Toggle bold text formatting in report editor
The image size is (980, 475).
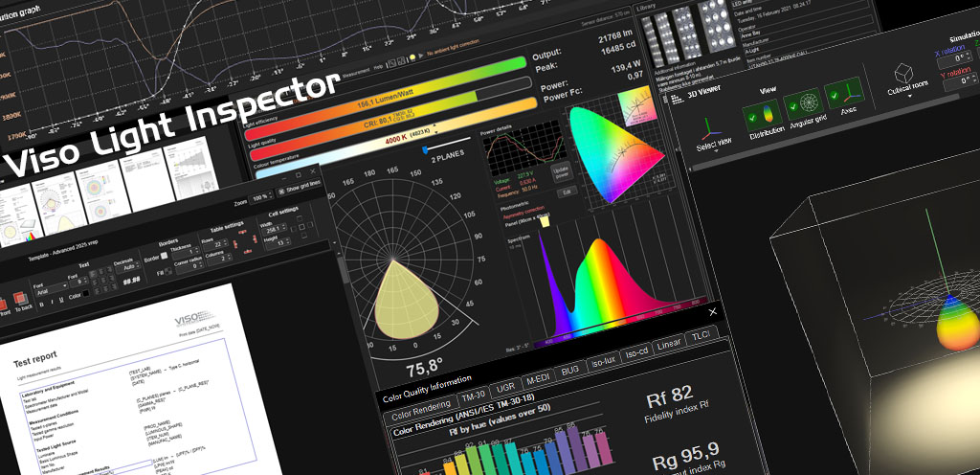point(41,305)
